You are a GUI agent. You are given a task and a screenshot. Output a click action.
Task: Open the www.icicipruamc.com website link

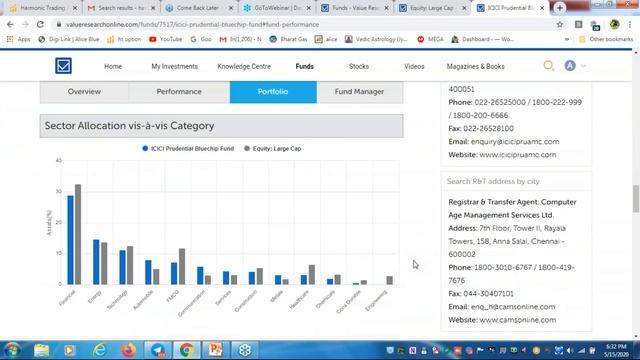coord(518,155)
